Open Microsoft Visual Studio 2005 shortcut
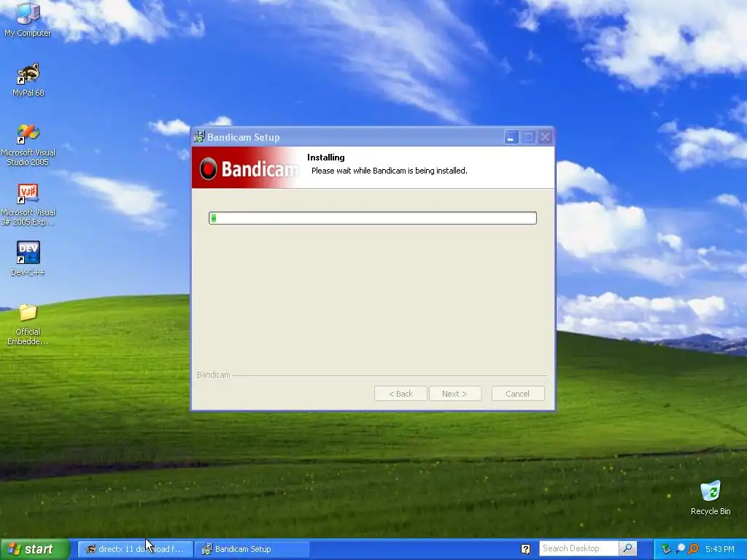Viewport: 747px width, 560px height. [28, 144]
